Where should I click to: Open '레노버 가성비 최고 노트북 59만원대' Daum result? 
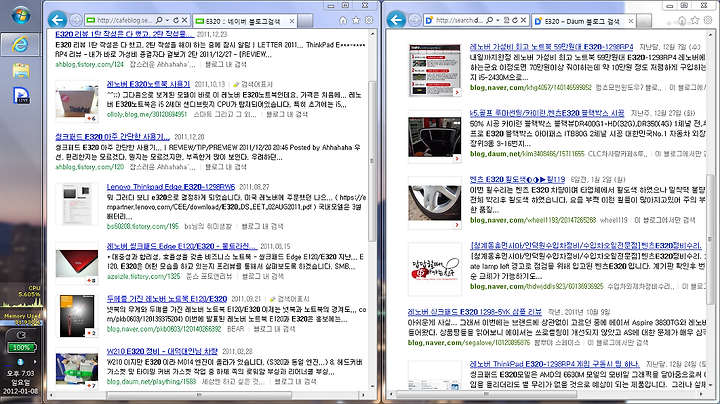click(551, 47)
